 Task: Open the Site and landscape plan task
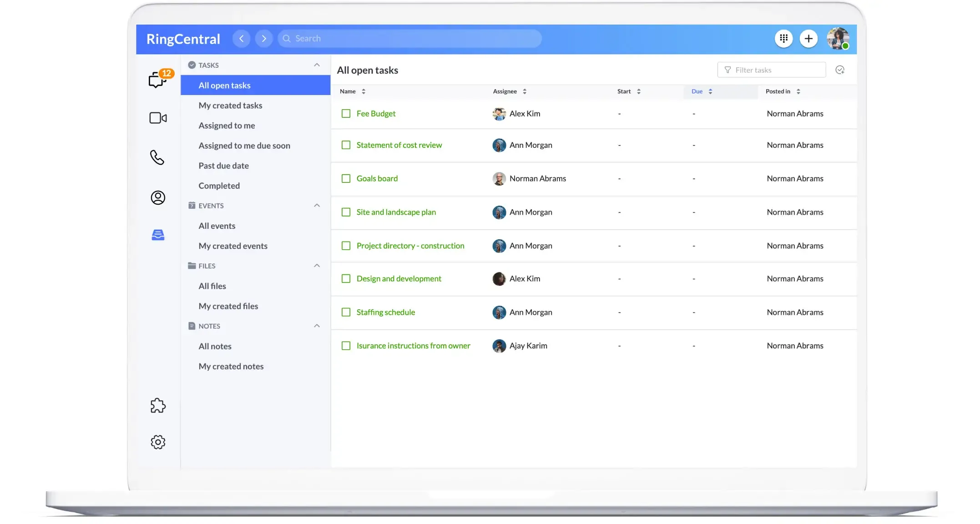point(396,212)
